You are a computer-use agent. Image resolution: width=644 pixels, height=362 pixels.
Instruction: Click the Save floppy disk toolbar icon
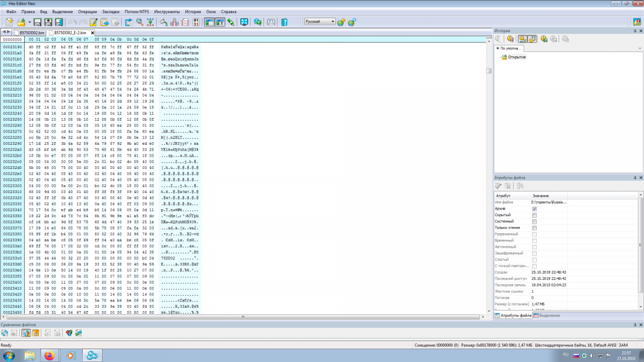(38, 22)
